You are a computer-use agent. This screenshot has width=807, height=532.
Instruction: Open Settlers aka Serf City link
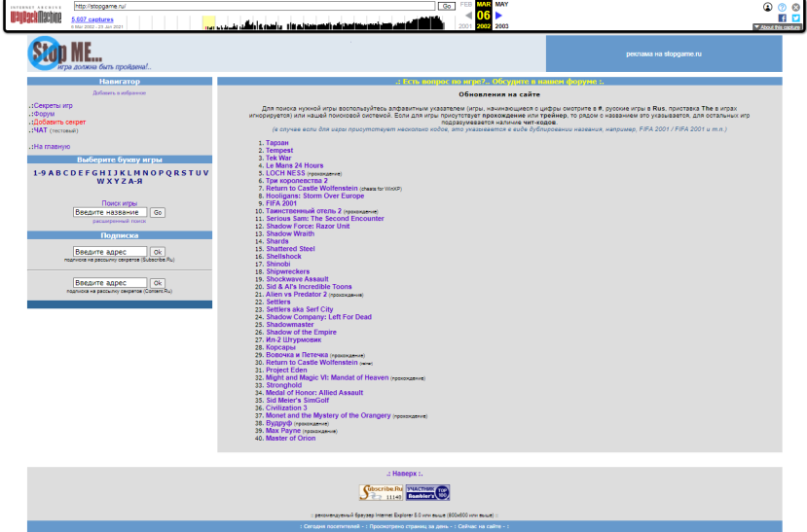click(x=300, y=309)
